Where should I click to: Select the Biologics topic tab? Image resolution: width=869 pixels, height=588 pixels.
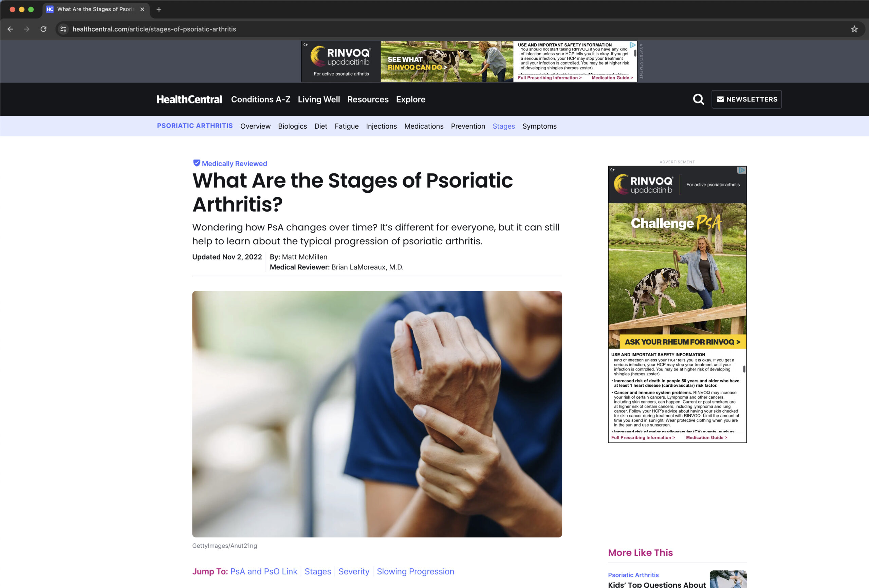point(292,126)
